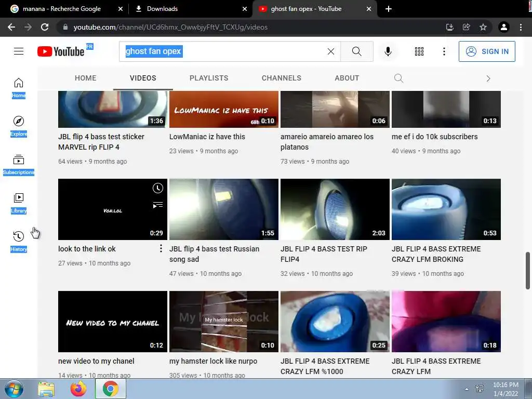View site info lock icon
Image resolution: width=532 pixels, height=399 pixels.
(x=65, y=27)
